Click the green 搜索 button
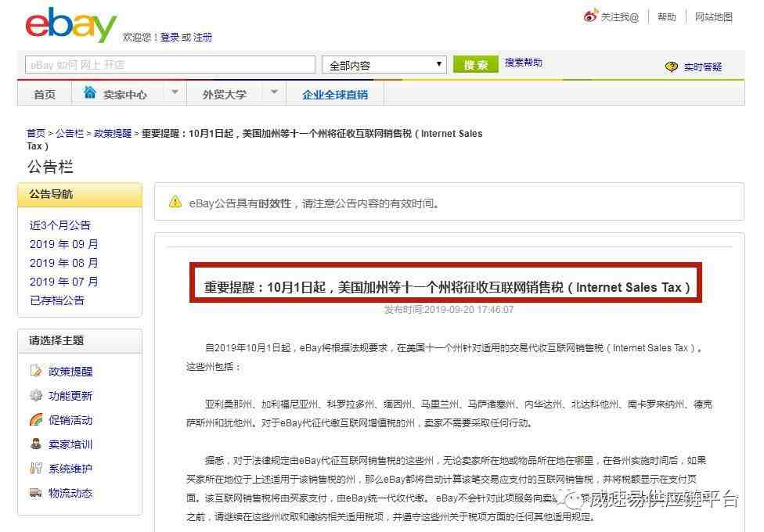764x532 pixels. [x=476, y=64]
